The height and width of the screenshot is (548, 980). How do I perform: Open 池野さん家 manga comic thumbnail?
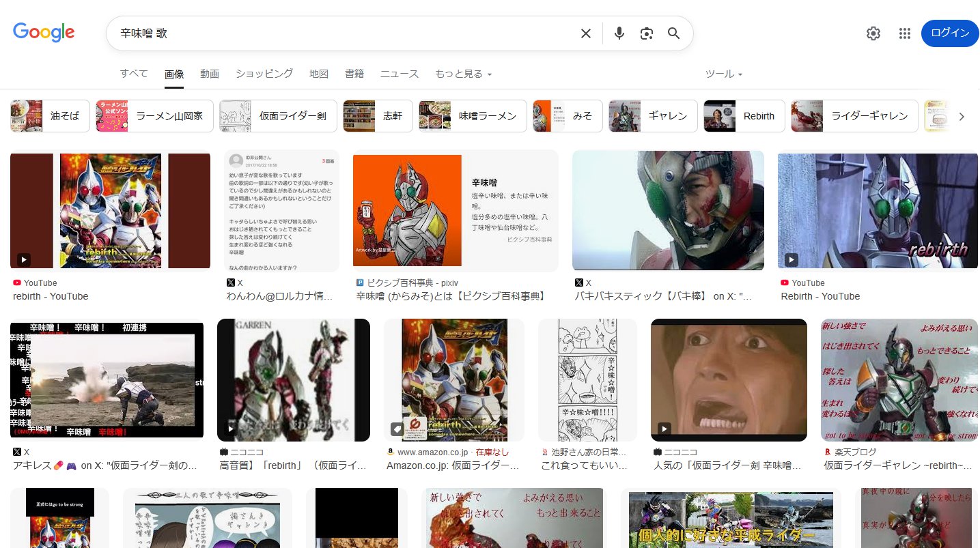(x=587, y=380)
